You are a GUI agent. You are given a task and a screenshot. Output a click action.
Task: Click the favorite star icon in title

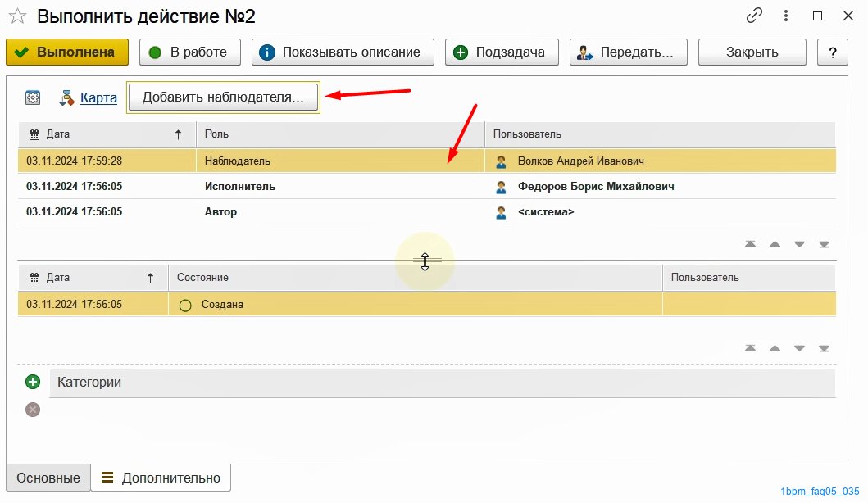click(17, 16)
